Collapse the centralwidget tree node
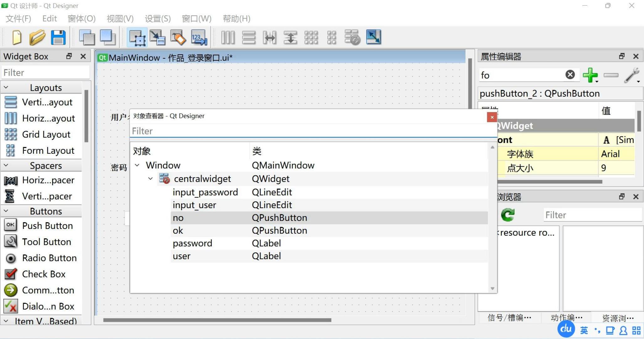This screenshot has height=339, width=644. click(150, 179)
